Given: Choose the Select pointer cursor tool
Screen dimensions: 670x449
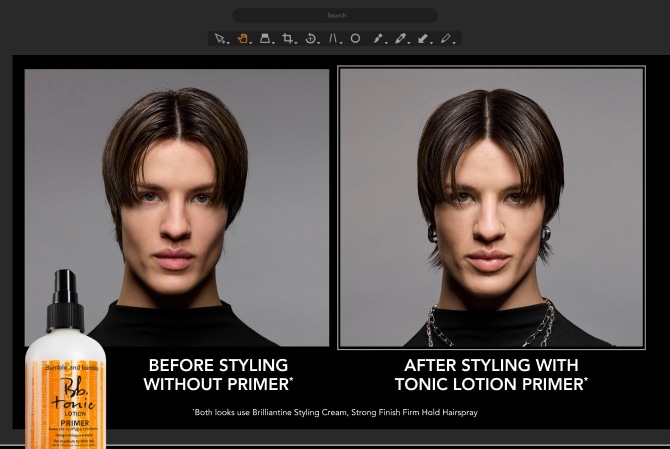Looking at the screenshot, I should pos(218,39).
